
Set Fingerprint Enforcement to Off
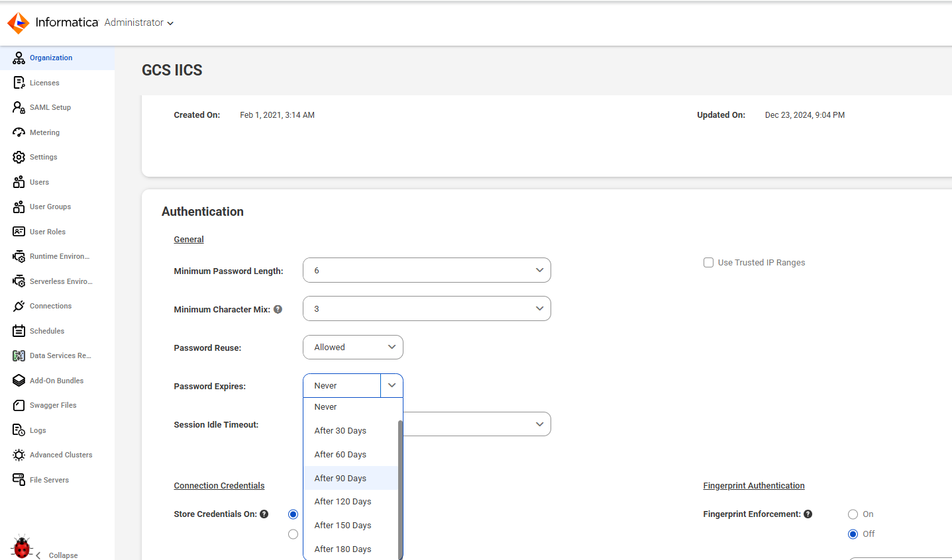click(x=853, y=534)
